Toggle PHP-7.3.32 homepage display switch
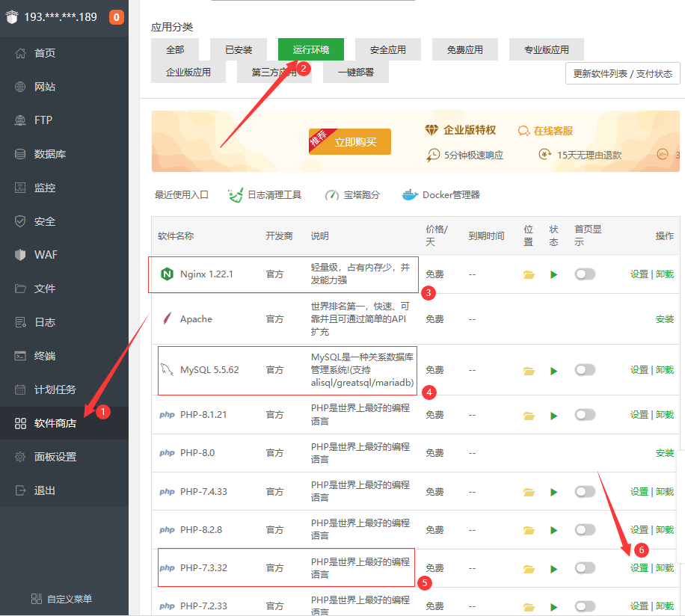685x616 pixels. [x=586, y=568]
